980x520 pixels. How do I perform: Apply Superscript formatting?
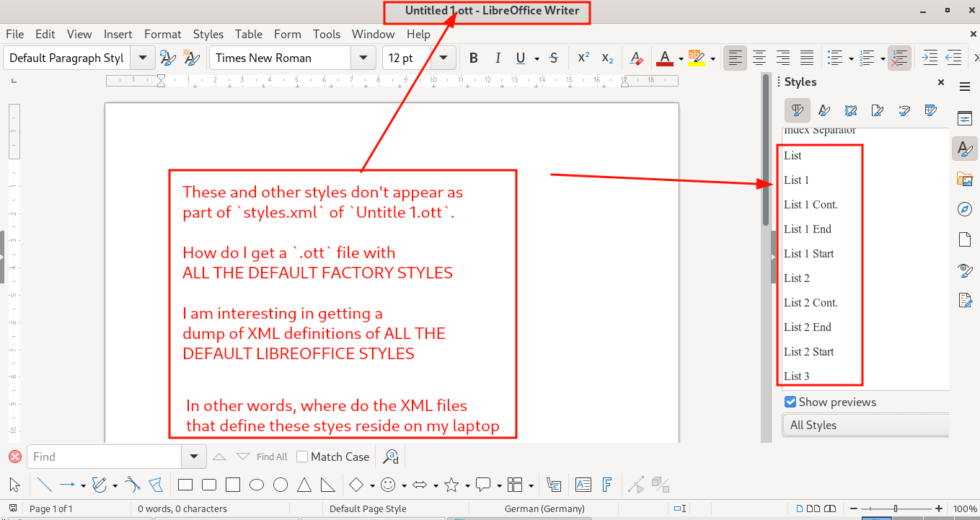583,58
